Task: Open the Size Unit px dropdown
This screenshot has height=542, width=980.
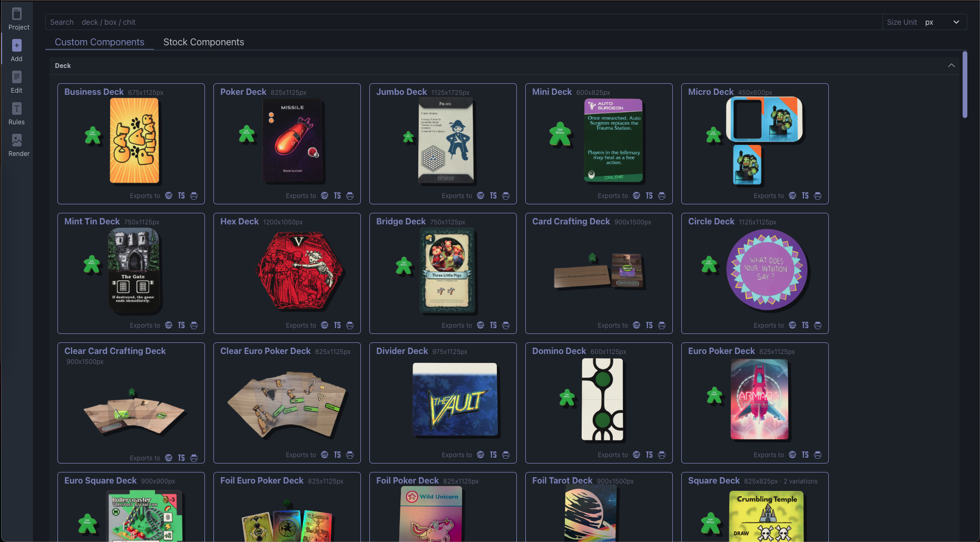Action: pos(943,22)
